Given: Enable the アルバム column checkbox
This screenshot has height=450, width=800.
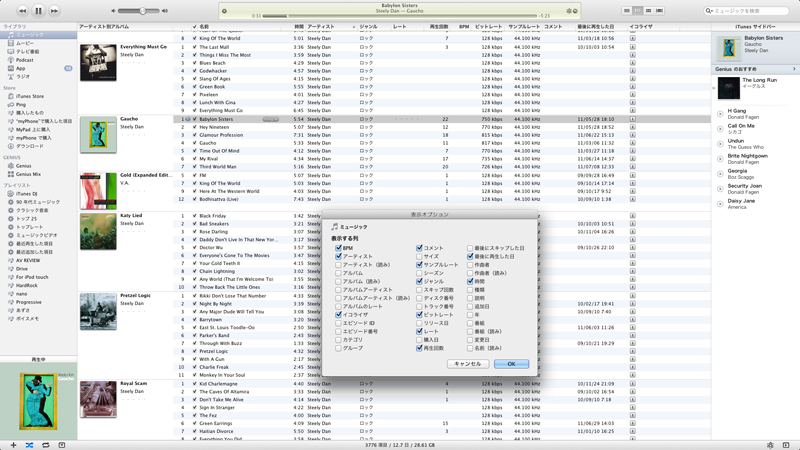Looking at the screenshot, I should click(339, 273).
